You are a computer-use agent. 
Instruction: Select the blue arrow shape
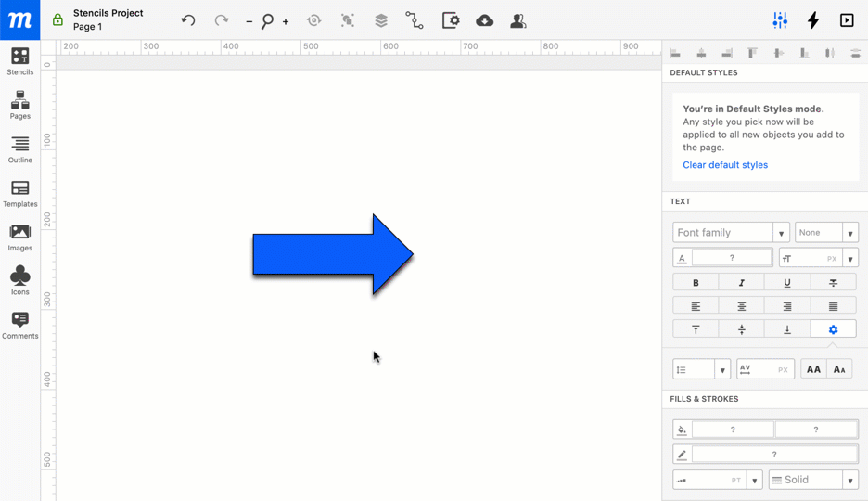[333, 254]
